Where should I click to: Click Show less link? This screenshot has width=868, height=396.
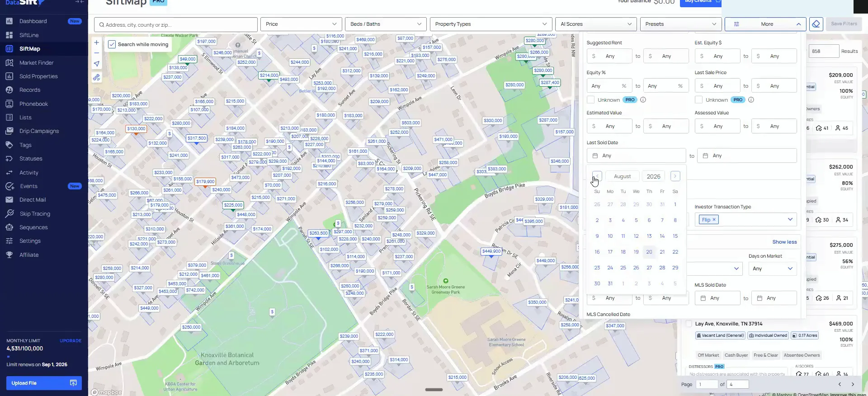pos(784,242)
